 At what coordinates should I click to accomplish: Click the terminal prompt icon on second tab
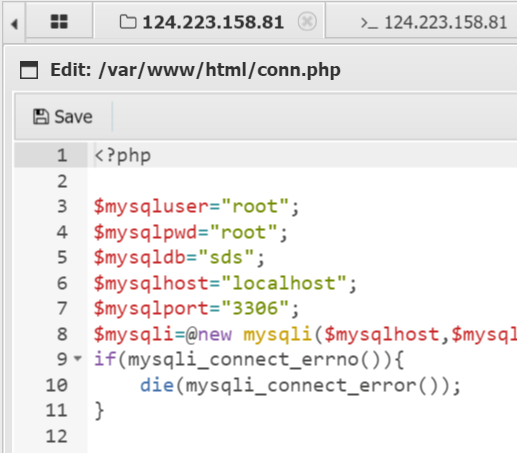tap(369, 23)
